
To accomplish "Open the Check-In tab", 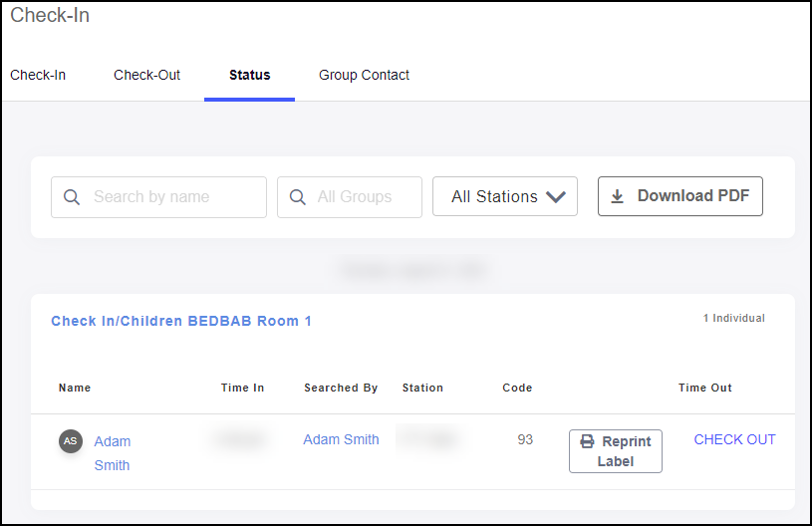I will tap(38, 75).
